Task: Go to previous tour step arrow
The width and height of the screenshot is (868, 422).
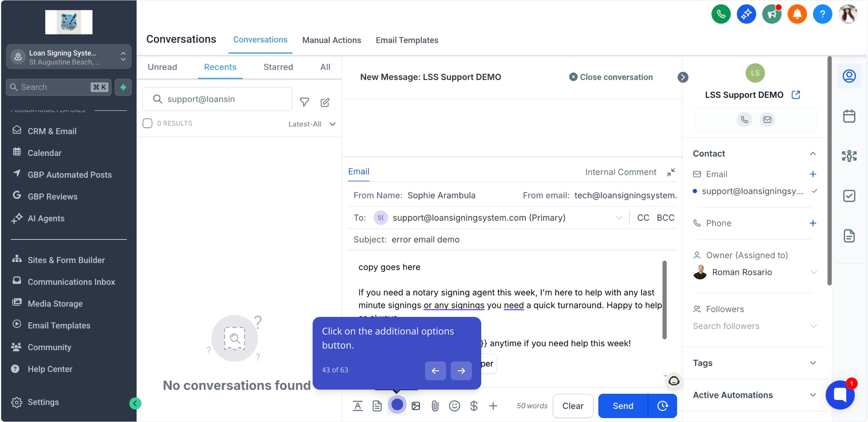Action: [x=435, y=371]
